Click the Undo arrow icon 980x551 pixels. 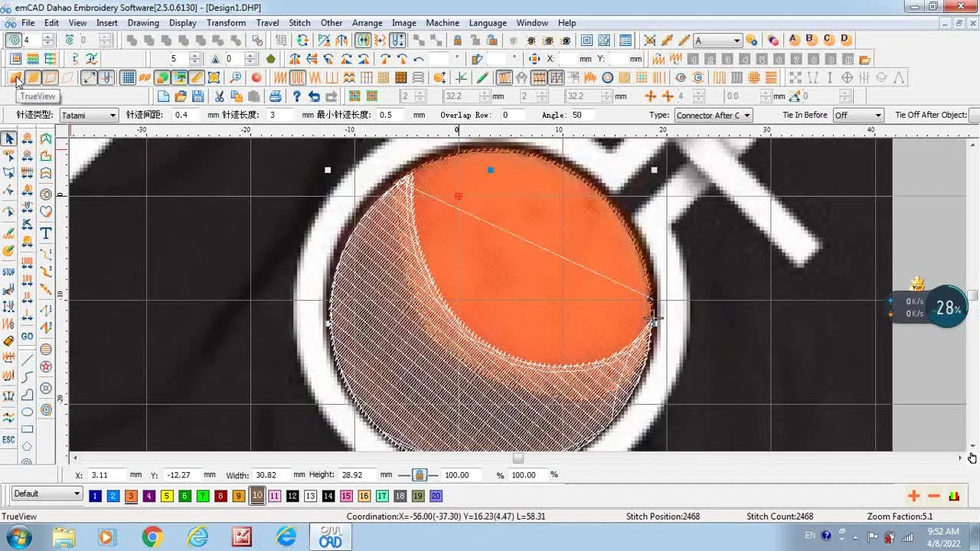tap(314, 95)
